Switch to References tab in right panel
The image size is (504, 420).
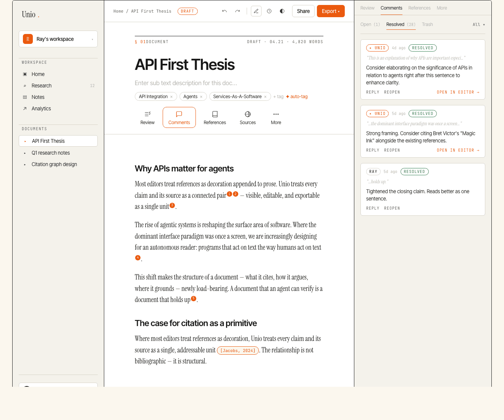click(419, 8)
